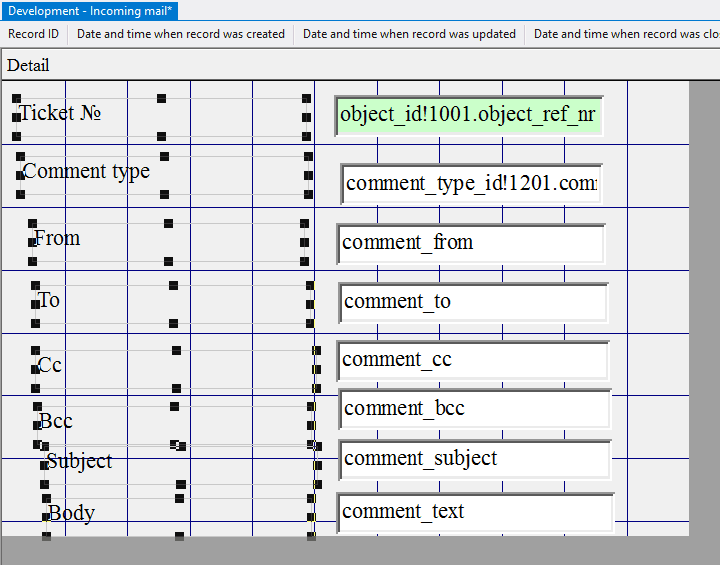Image resolution: width=720 pixels, height=565 pixels.
Task: Select the Body label control
Action: pos(72,513)
